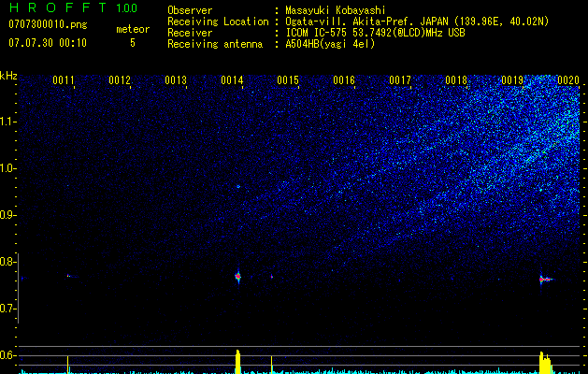Click the small cyan dot near 0.96 kHz
This screenshot has width=588, height=374.
click(x=238, y=186)
